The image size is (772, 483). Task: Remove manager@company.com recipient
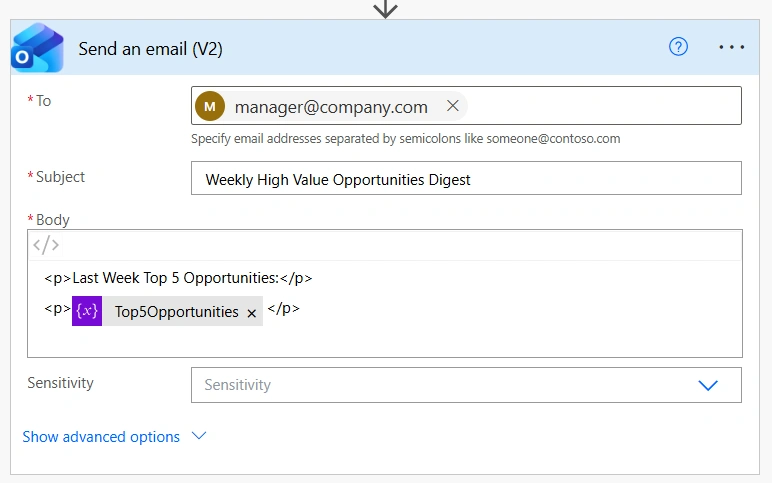point(452,105)
